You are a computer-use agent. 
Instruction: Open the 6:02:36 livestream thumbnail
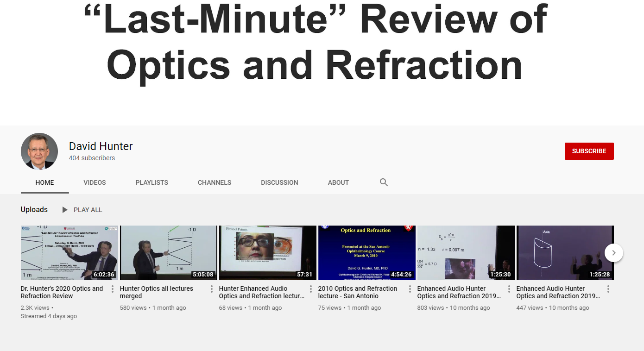pos(69,253)
